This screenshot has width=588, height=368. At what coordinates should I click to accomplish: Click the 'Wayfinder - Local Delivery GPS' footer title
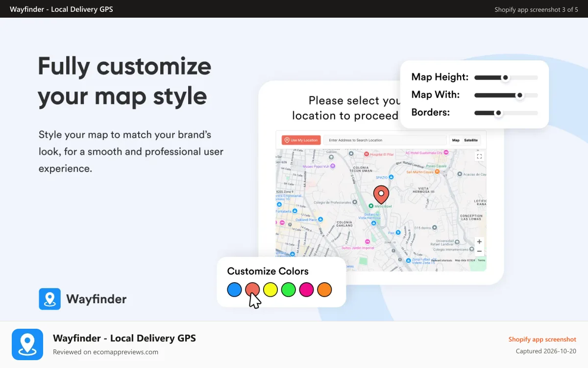coord(124,338)
